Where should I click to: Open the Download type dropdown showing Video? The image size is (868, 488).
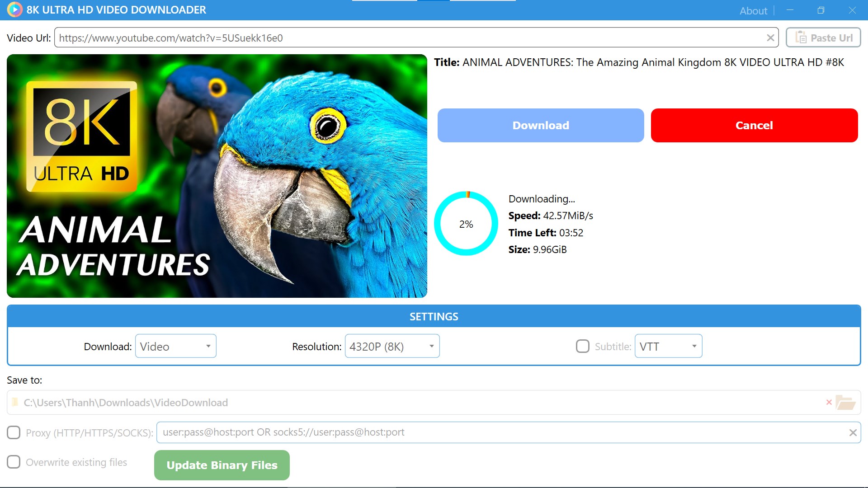pos(175,346)
